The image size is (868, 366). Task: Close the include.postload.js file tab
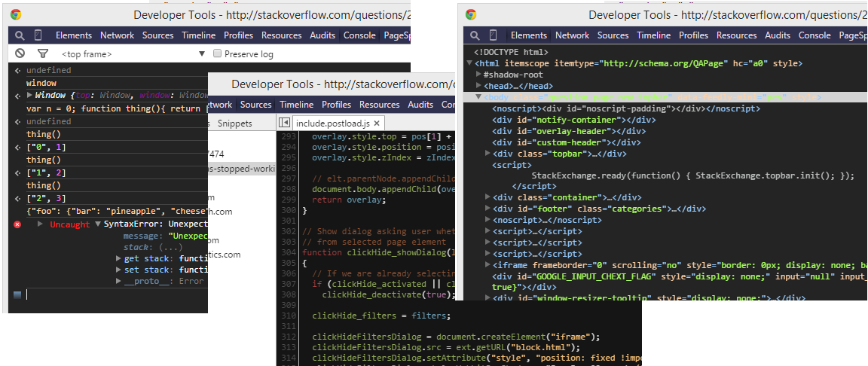point(377,123)
